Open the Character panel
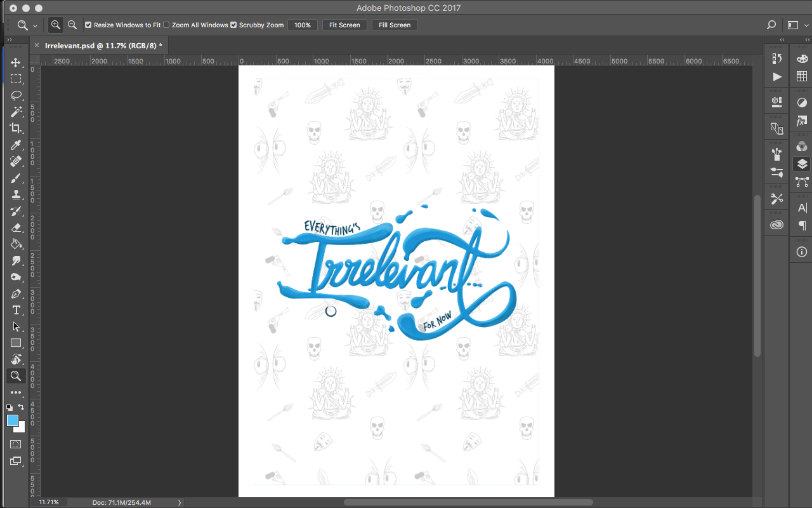This screenshot has height=508, width=812. pos(802,208)
